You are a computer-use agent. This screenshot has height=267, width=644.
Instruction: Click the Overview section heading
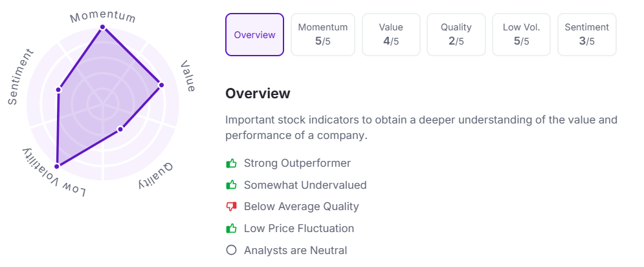coord(258,93)
